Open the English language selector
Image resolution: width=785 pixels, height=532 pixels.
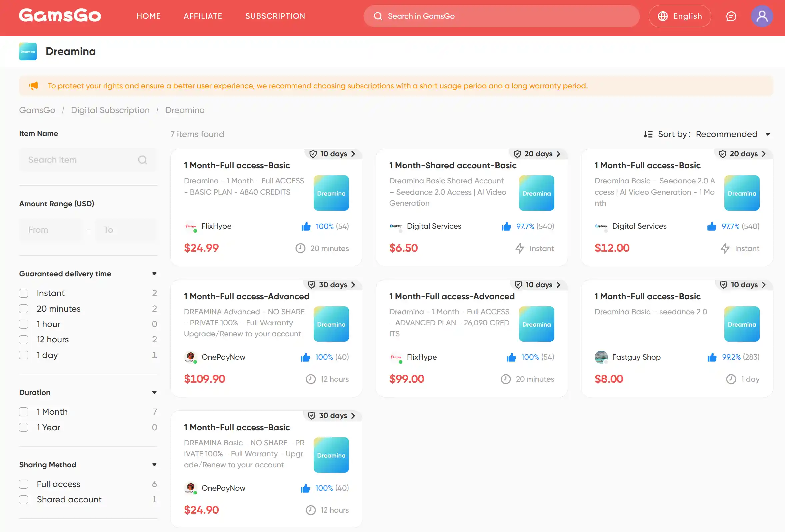click(680, 16)
